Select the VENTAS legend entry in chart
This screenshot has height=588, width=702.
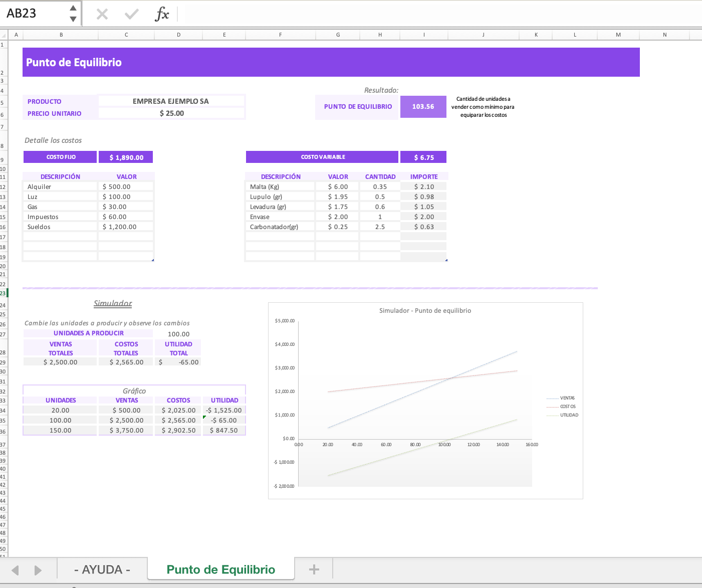pos(567,398)
